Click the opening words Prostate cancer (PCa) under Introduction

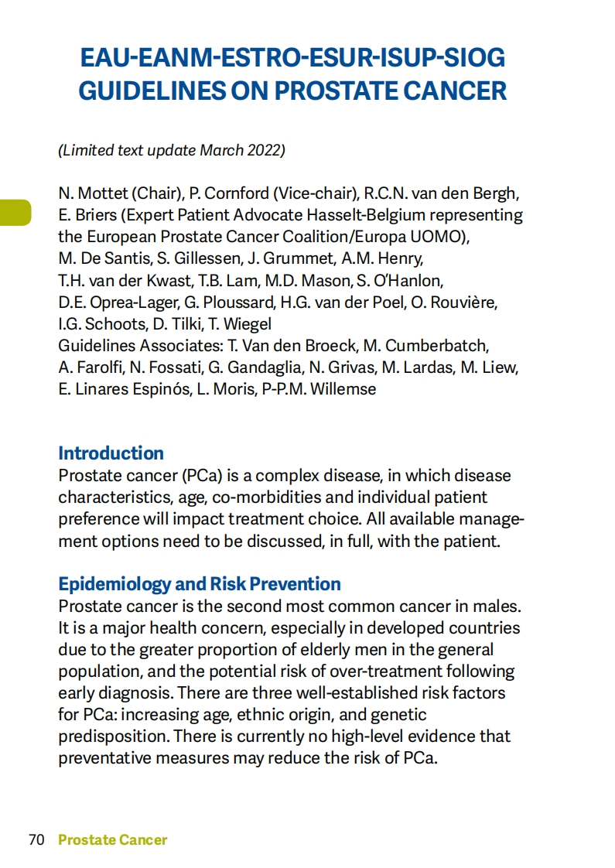pos(128,475)
